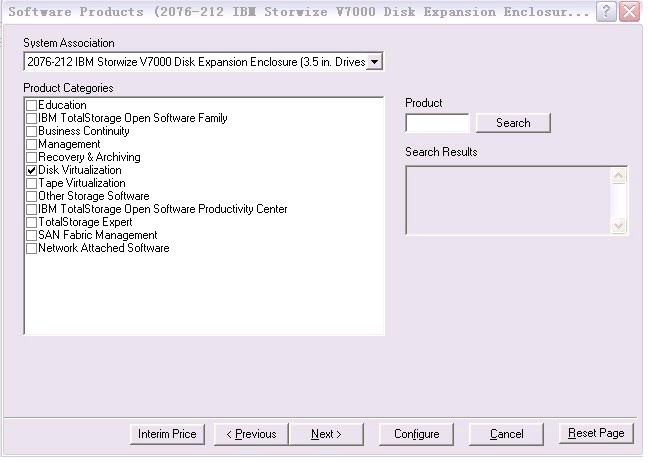The height and width of the screenshot is (462, 649).
Task: Check IBM TotalStorage Open Software Family
Action: (x=31, y=118)
